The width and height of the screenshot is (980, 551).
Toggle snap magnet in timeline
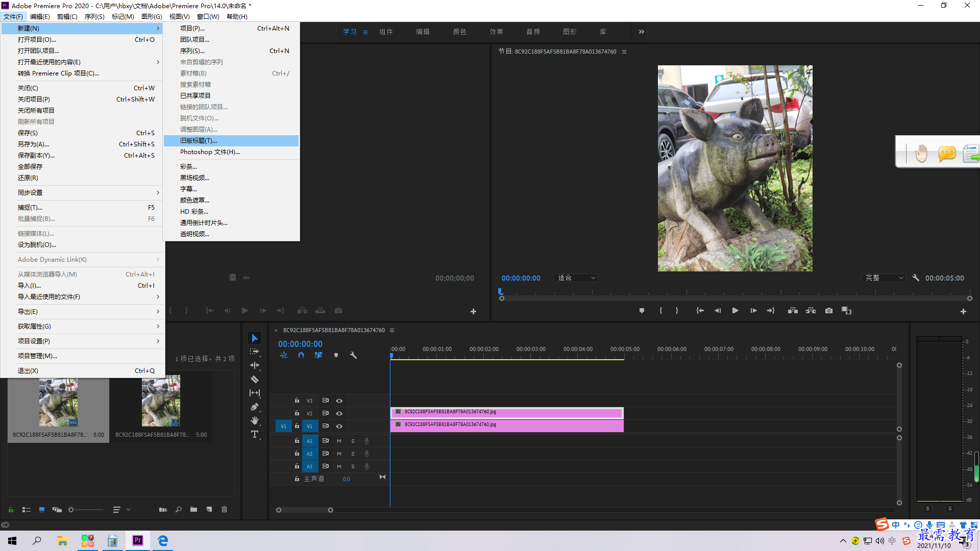(x=301, y=355)
